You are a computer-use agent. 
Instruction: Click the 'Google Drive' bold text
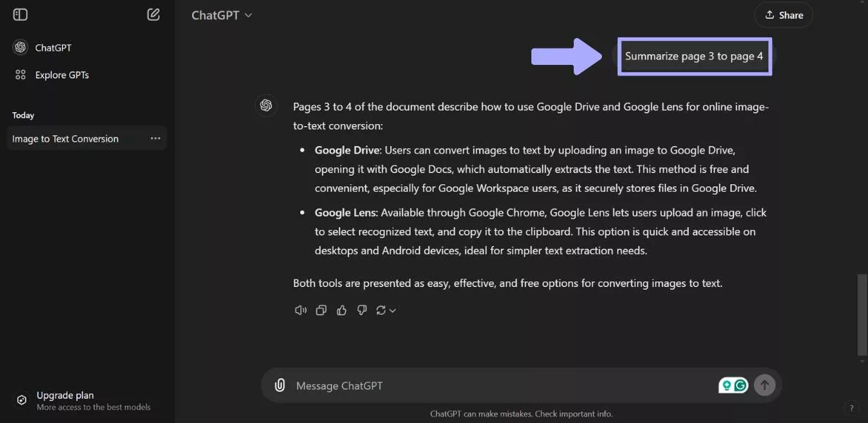click(x=347, y=150)
